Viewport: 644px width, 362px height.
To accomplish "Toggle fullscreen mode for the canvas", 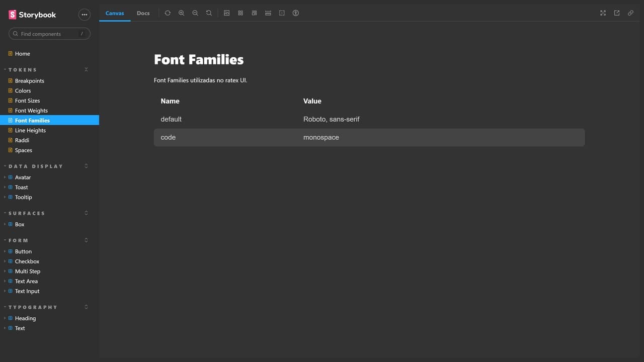I will pos(603,13).
